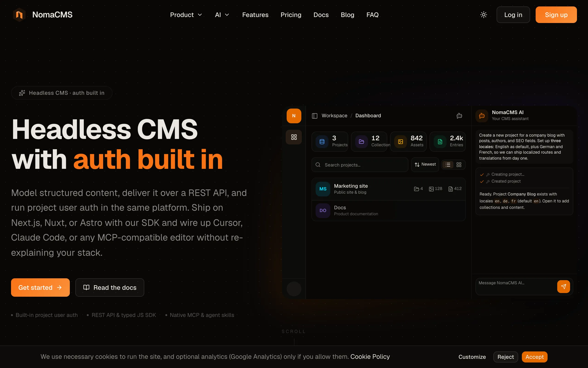Click the MS project avatar

[x=323, y=189]
